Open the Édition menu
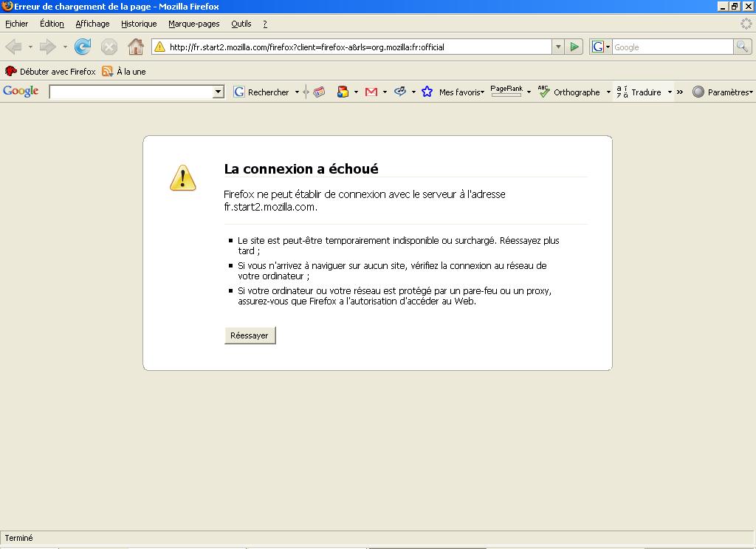756x549 pixels. [52, 24]
